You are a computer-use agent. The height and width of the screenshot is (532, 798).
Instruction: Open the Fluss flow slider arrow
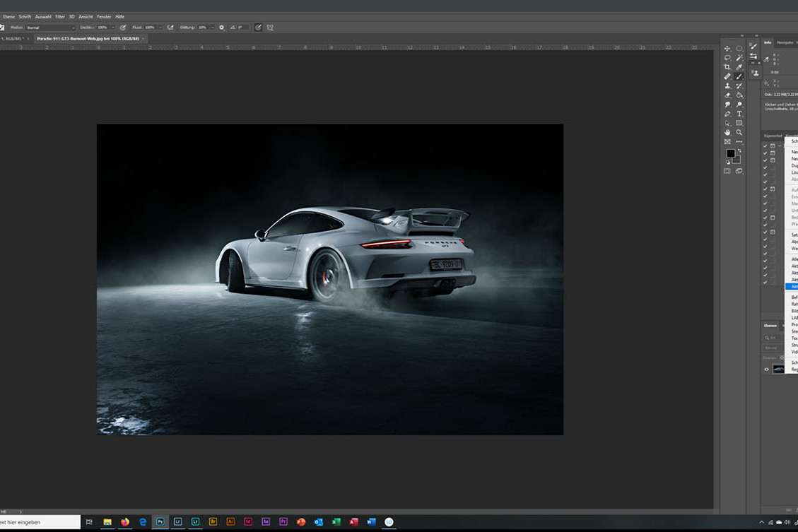pos(160,28)
